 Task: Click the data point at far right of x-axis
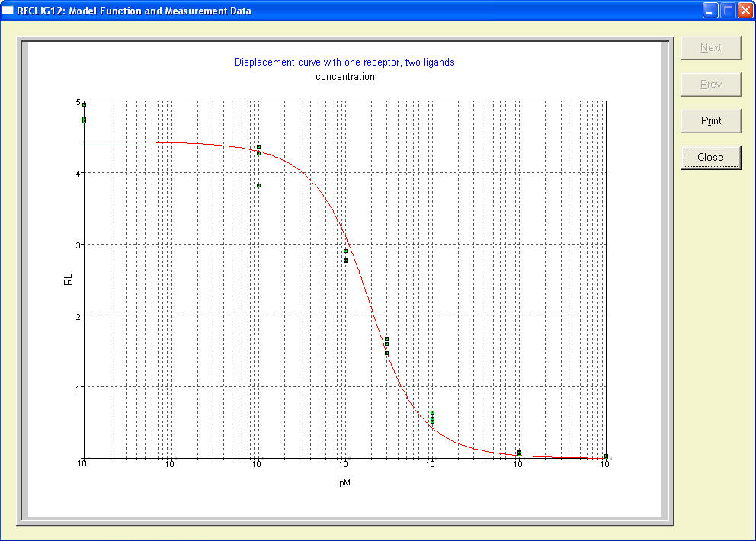pyautogui.click(x=606, y=456)
